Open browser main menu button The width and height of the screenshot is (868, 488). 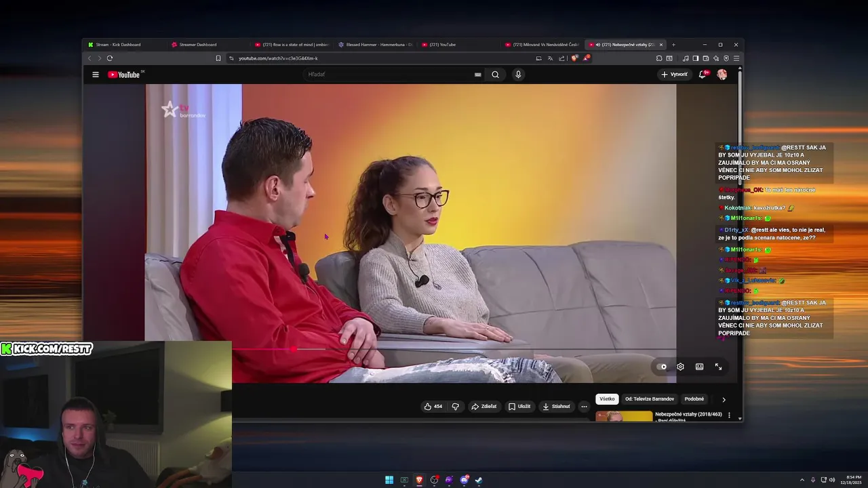coord(736,58)
